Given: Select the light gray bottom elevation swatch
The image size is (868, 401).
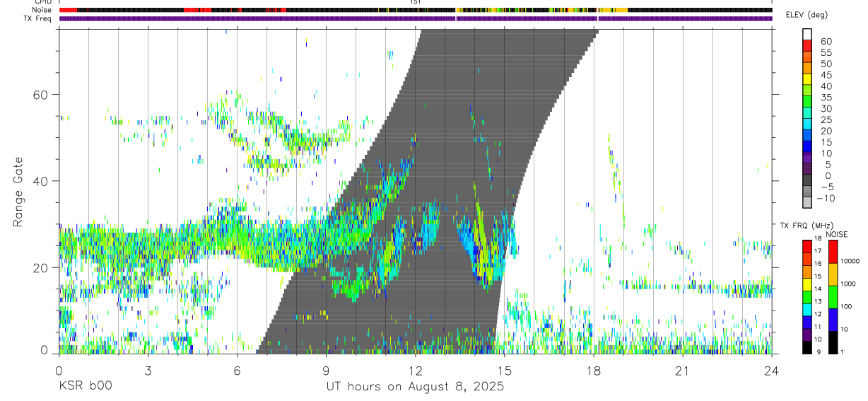Looking at the screenshot, I should click(x=807, y=202).
